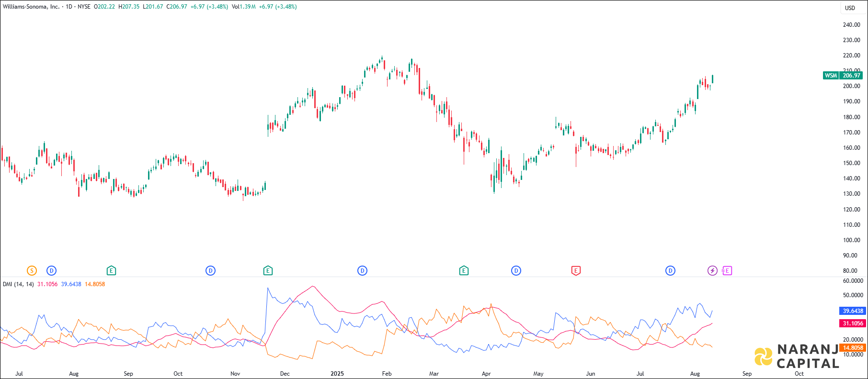Open the green earnings E marker in March 2025

[464, 271]
